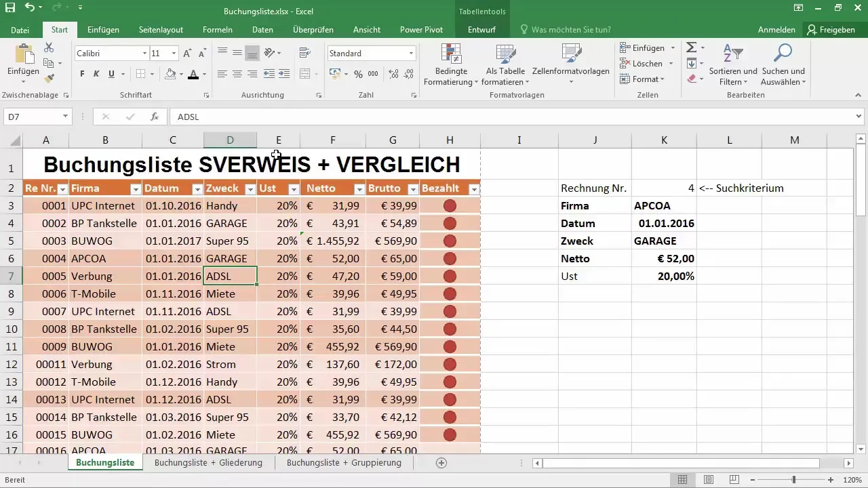Align text to vertical middle
The image size is (868, 488).
click(x=237, y=52)
